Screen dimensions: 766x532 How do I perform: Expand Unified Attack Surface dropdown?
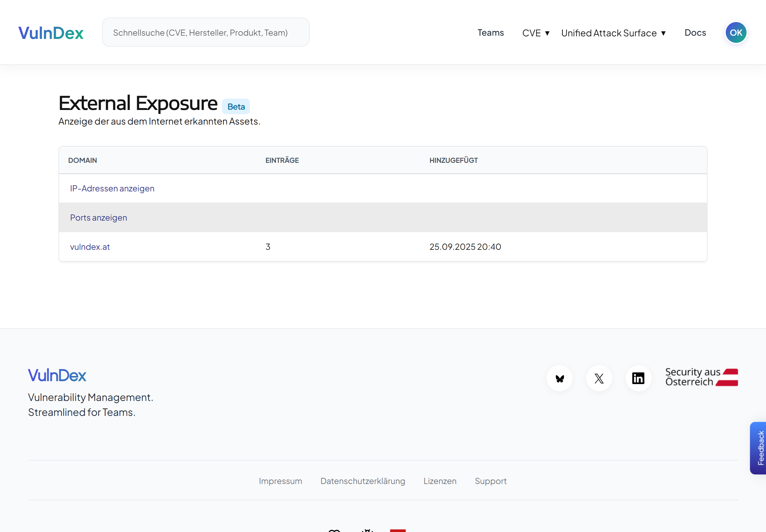(x=613, y=33)
